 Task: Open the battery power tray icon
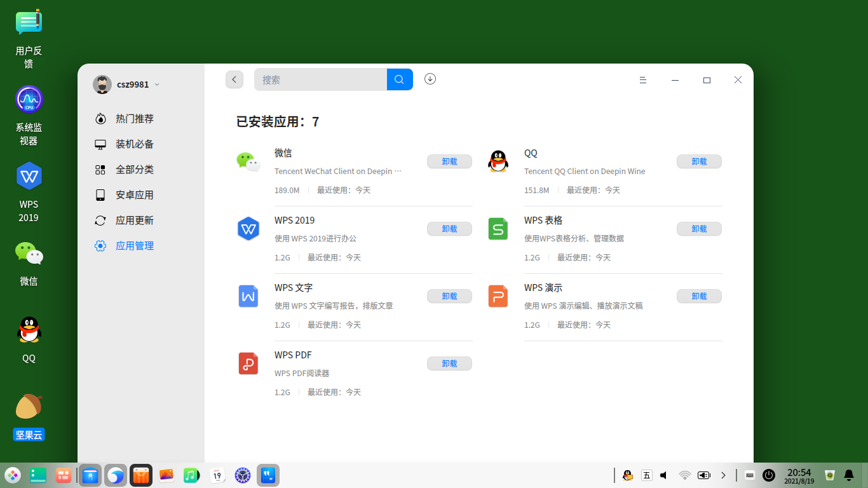704,475
